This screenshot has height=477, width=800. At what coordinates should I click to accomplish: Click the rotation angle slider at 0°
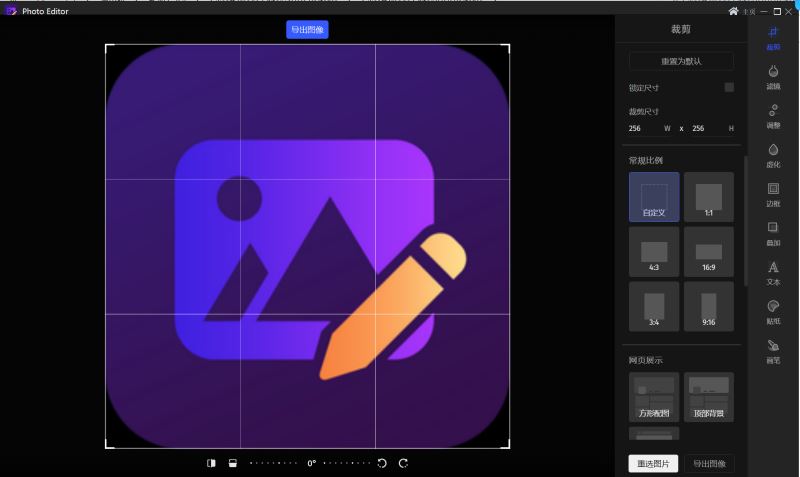tap(310, 463)
